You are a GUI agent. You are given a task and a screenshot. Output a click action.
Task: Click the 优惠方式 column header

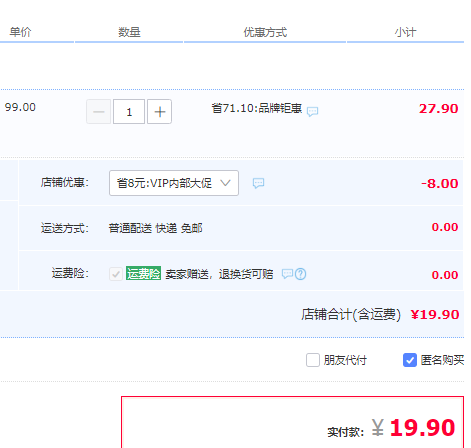[x=265, y=32]
